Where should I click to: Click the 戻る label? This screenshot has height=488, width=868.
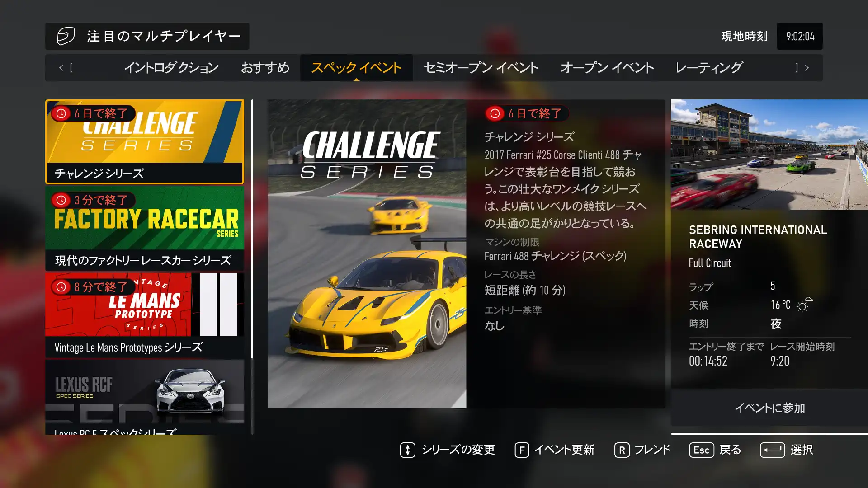[730, 450]
